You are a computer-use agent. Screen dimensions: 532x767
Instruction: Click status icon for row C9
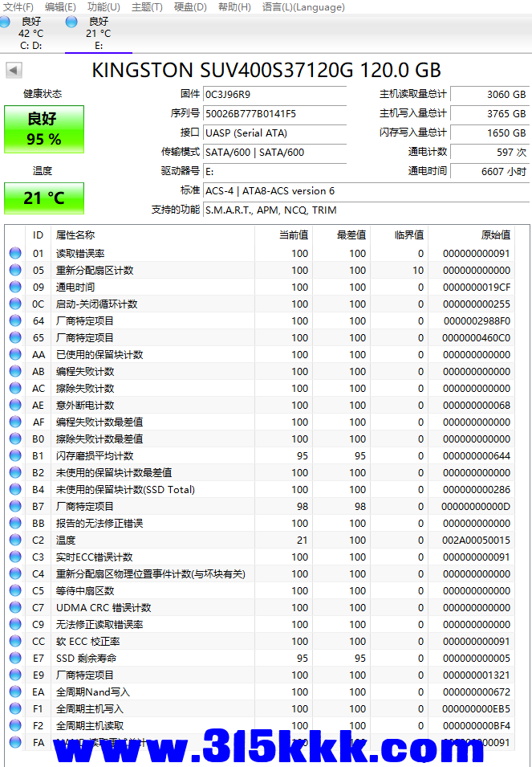coord(15,625)
